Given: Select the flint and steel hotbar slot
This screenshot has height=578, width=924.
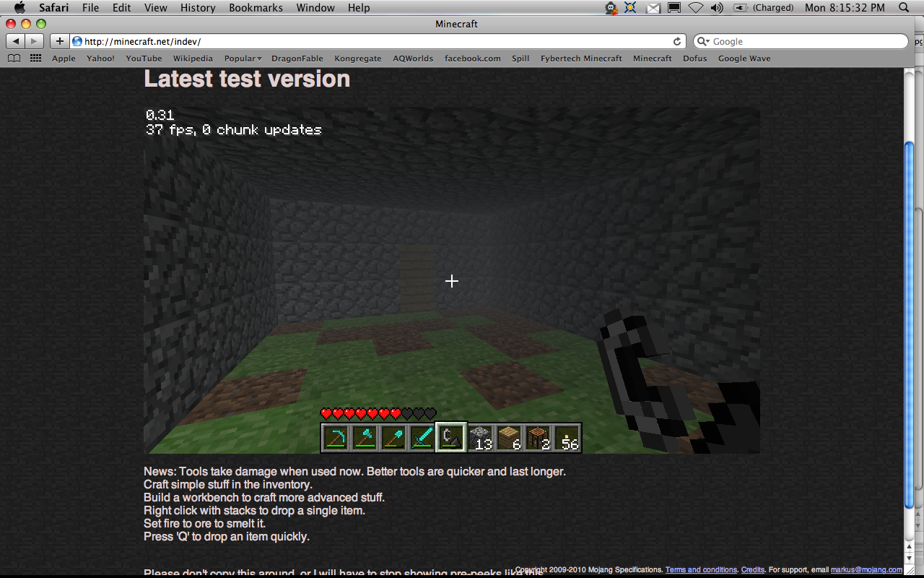Looking at the screenshot, I should pos(451,438).
